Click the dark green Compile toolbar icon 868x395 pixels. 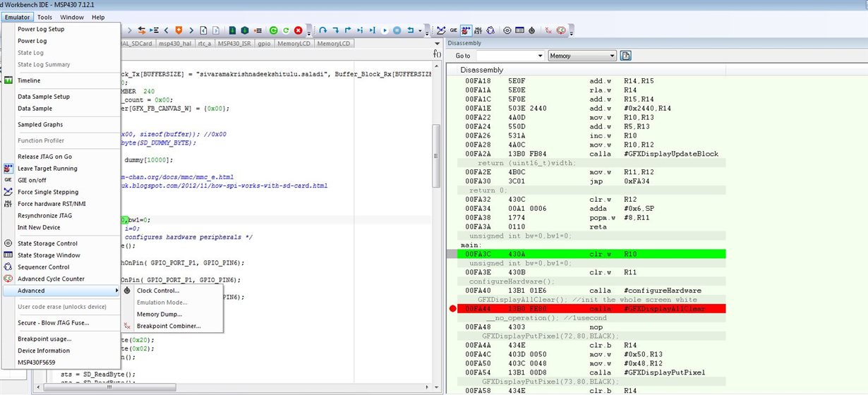pyautogui.click(x=232, y=30)
